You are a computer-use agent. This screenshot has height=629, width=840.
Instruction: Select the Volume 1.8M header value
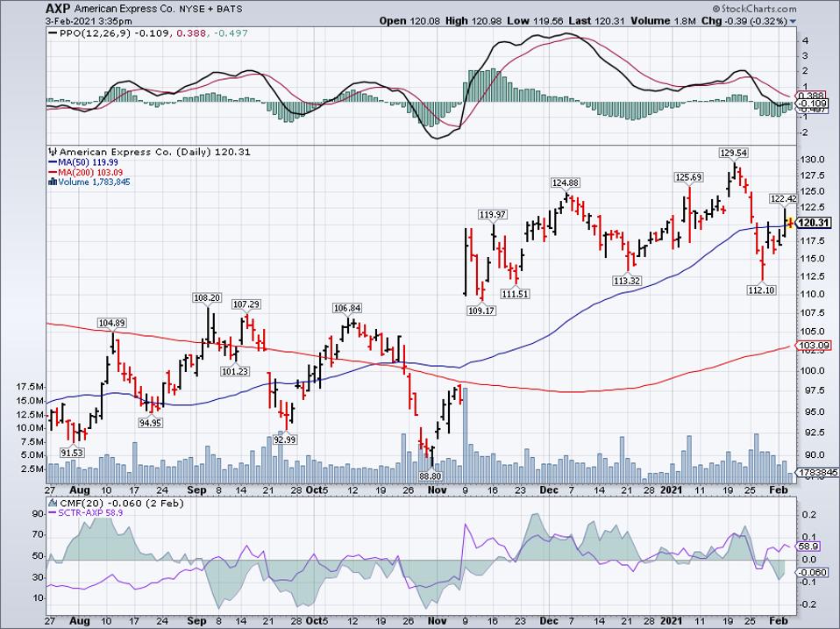coord(662,21)
